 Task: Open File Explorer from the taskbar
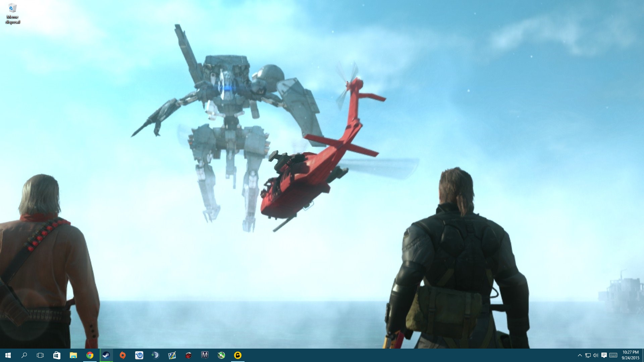pyautogui.click(x=73, y=355)
